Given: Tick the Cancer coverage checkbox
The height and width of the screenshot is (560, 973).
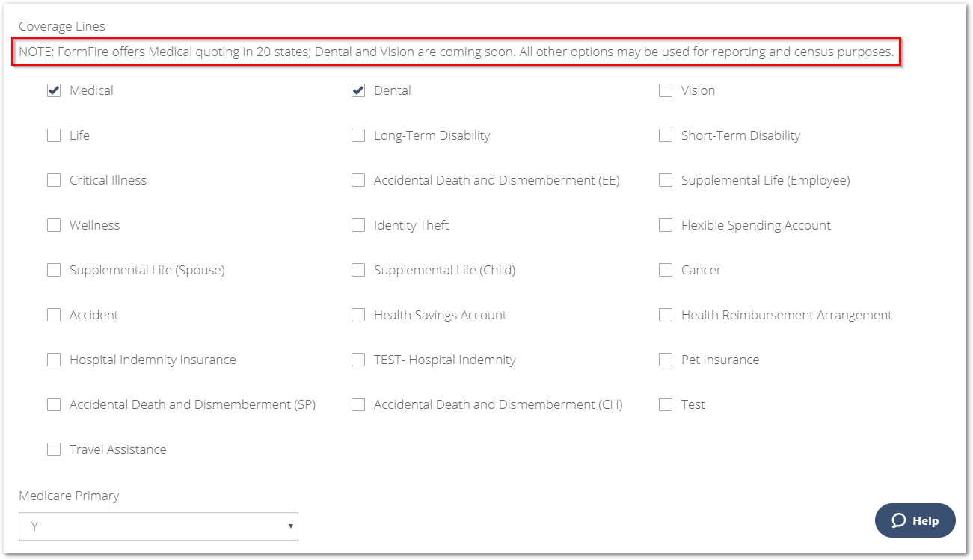Looking at the screenshot, I should (666, 270).
